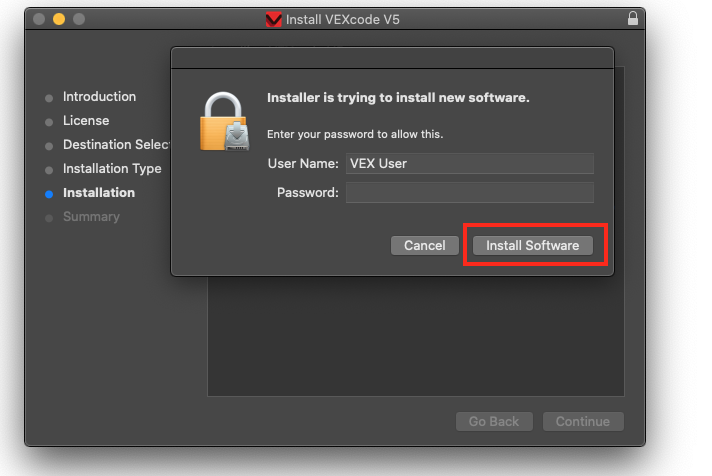712x476 pixels.
Task: Select the Summary step label
Action: tap(91, 217)
